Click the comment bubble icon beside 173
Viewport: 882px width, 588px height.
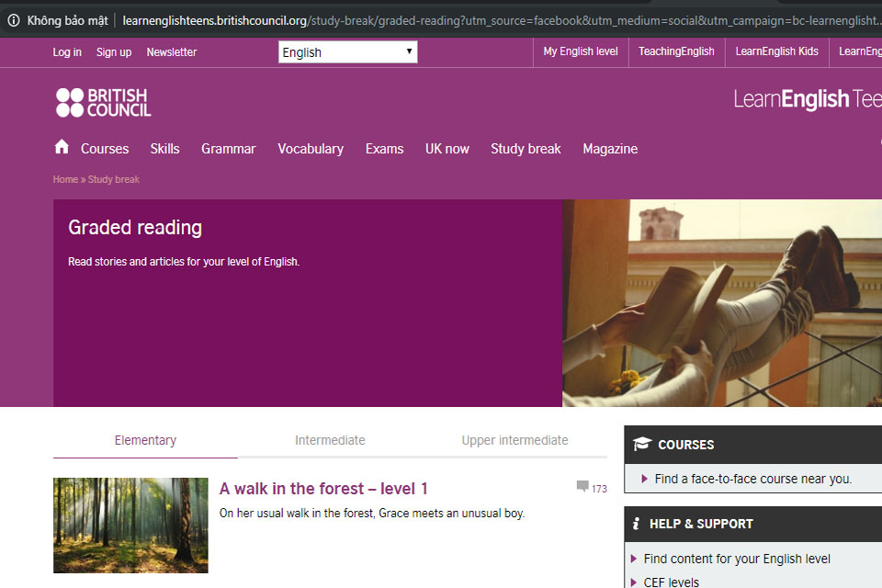[582, 486]
